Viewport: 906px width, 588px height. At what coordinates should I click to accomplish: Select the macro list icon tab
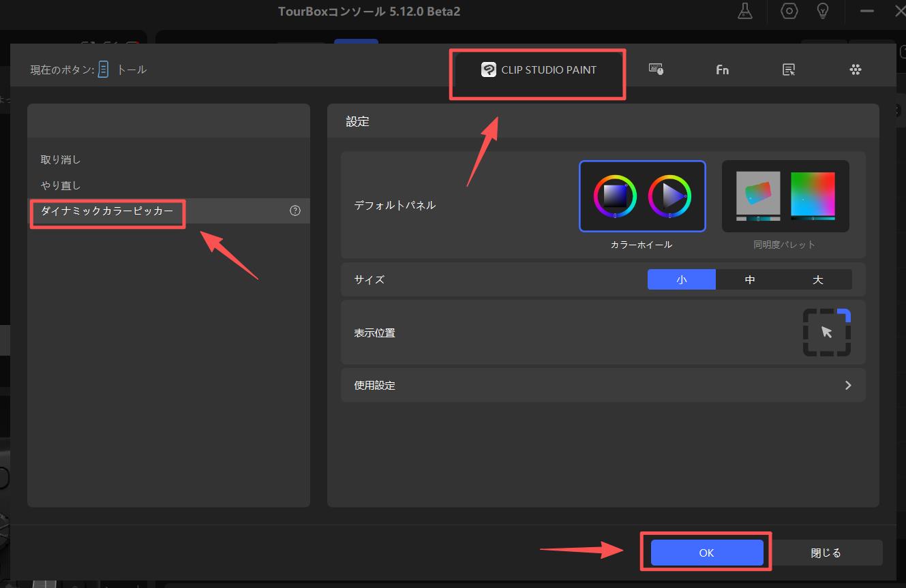[789, 69]
